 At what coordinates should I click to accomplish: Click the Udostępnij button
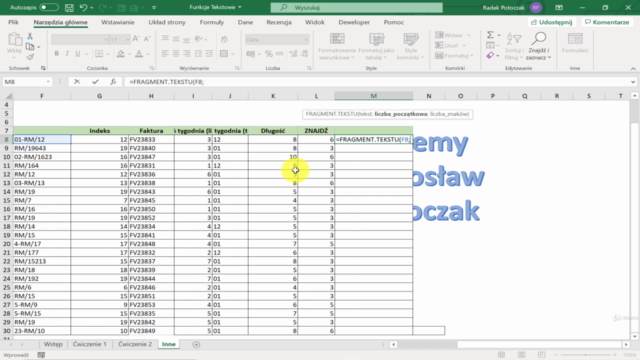(552, 22)
